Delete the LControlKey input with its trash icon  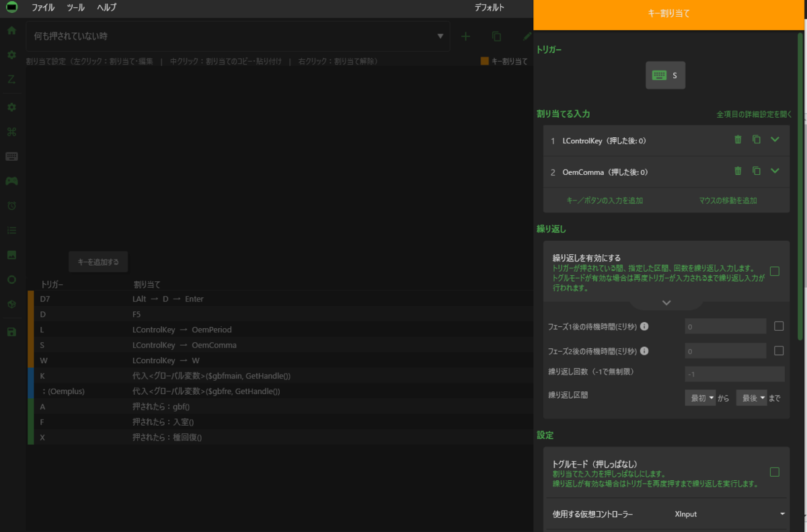point(738,140)
